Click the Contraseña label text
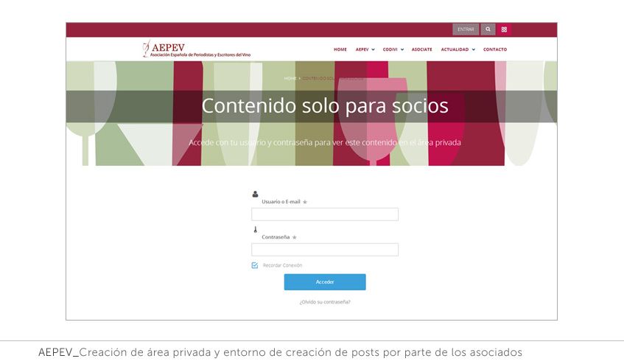This screenshot has height=364, width=624. point(276,237)
